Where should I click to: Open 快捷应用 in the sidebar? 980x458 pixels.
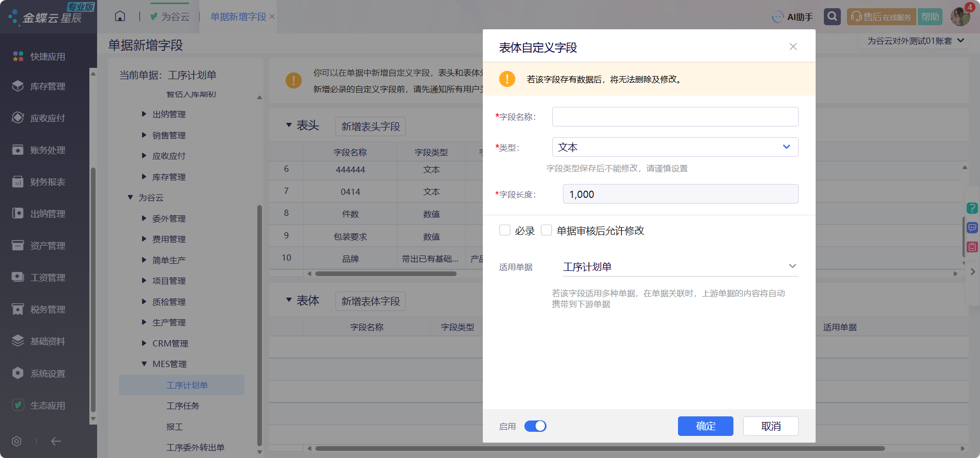click(x=40, y=57)
